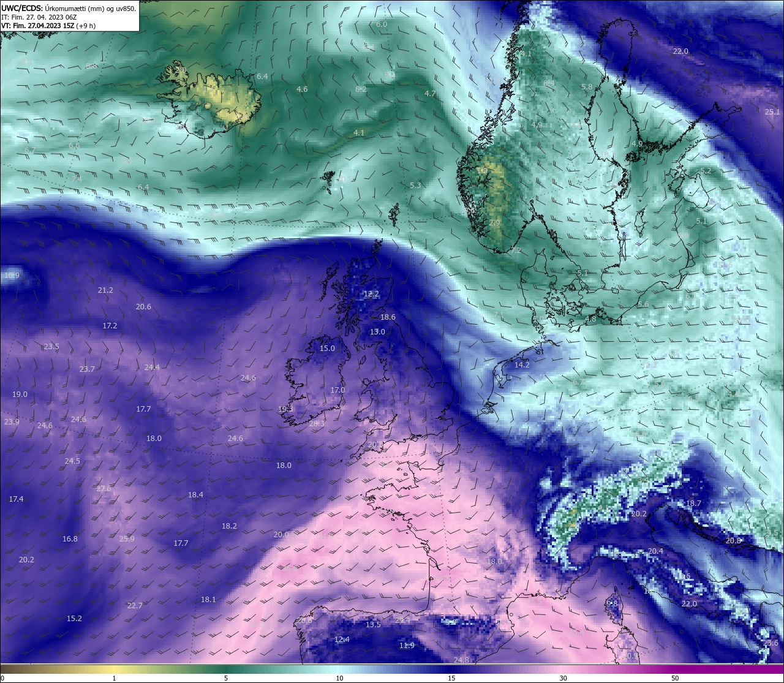Click the value 18.2 on the map
This screenshot has width=784, height=683.
(229, 526)
